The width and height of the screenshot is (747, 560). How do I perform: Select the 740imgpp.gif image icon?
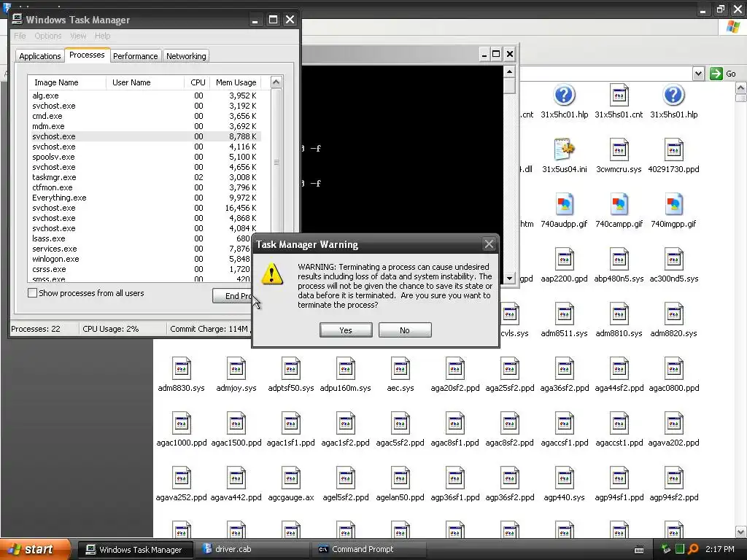(x=673, y=204)
